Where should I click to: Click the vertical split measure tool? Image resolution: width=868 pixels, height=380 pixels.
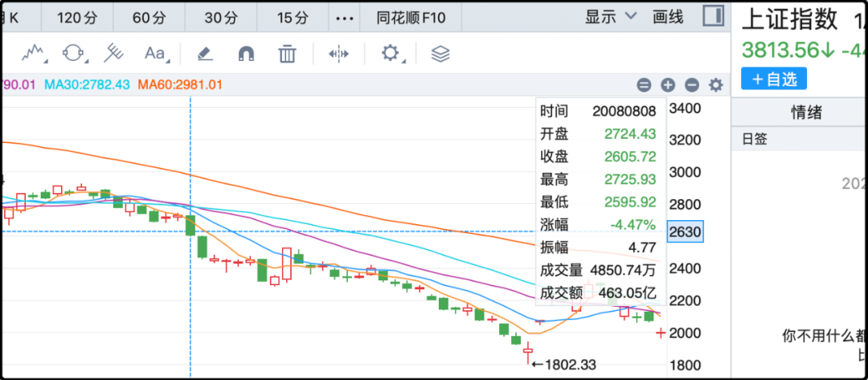coord(338,54)
